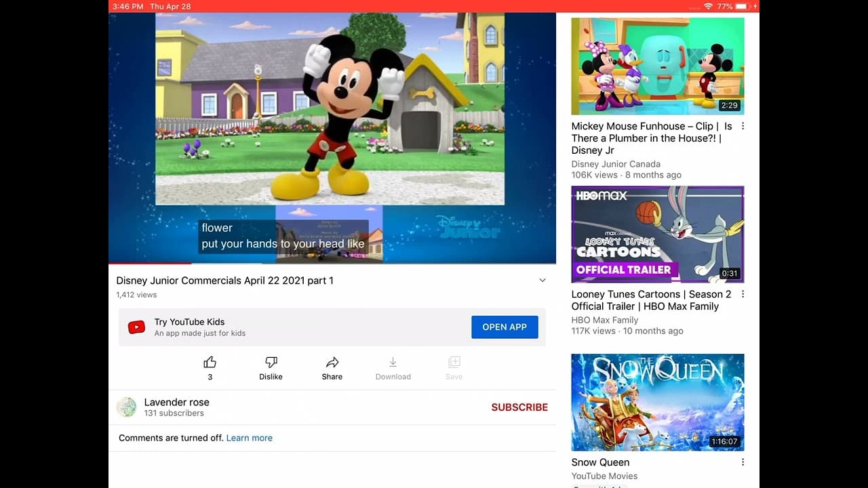Tap the Try YouTube Kids text
868x488 pixels.
pyautogui.click(x=189, y=322)
